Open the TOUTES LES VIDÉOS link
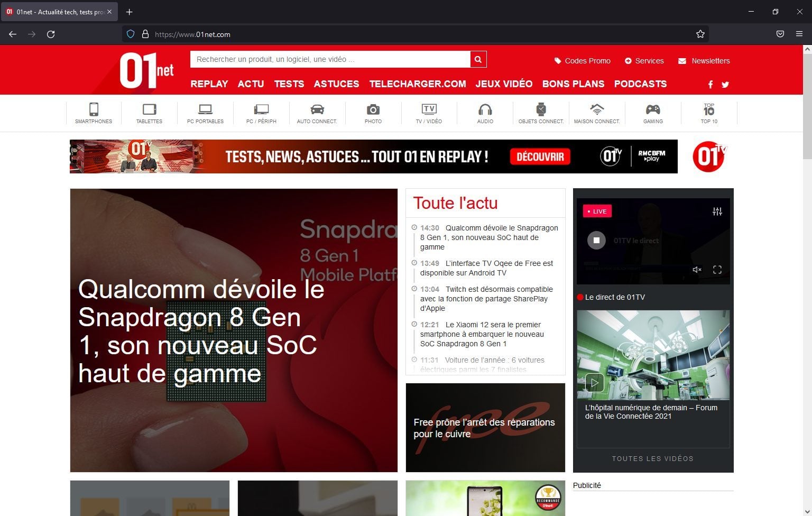 [652, 459]
